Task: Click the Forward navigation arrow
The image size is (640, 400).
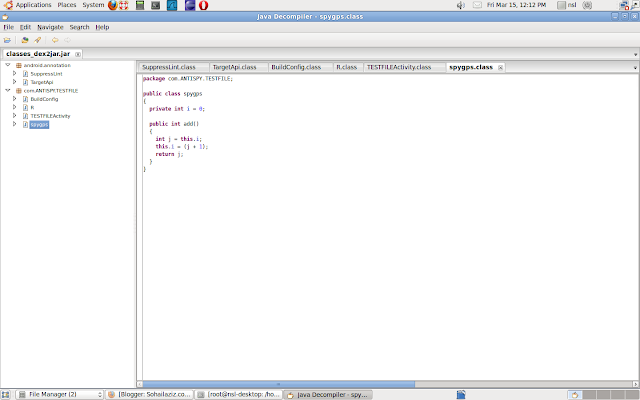Action: tap(67, 40)
